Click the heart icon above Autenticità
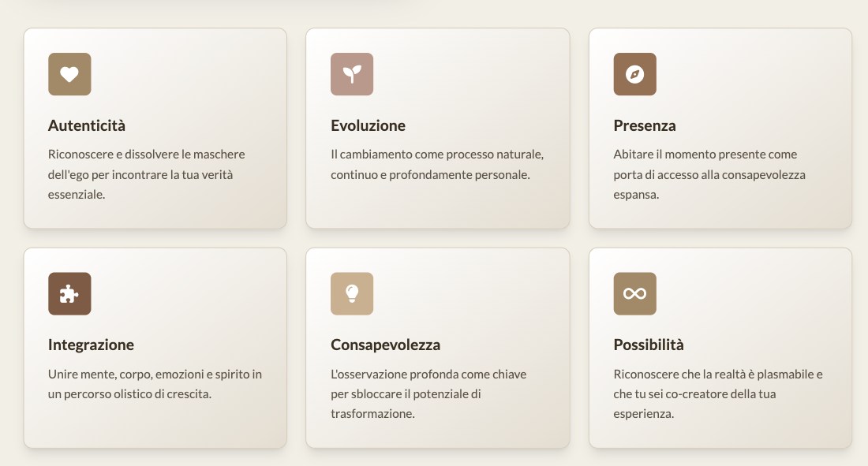Image resolution: width=868 pixels, height=466 pixels. (69, 74)
